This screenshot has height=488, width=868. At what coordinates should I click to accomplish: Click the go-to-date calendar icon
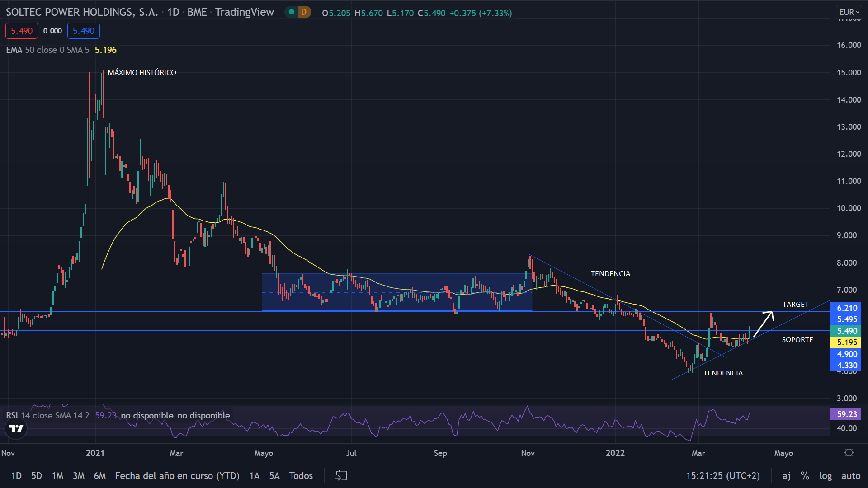pyautogui.click(x=341, y=475)
